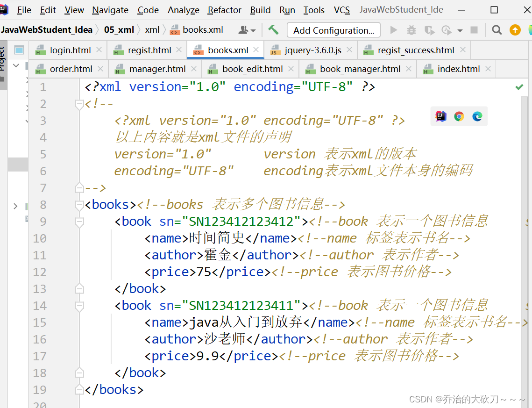The width and height of the screenshot is (532, 408).
Task: Close the regist.html tab
Action: pos(179,50)
